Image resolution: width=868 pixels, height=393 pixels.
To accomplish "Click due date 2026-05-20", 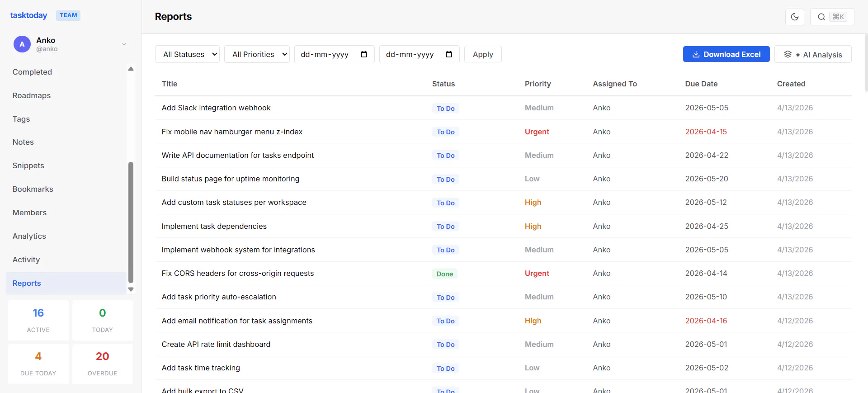I will 707,179.
